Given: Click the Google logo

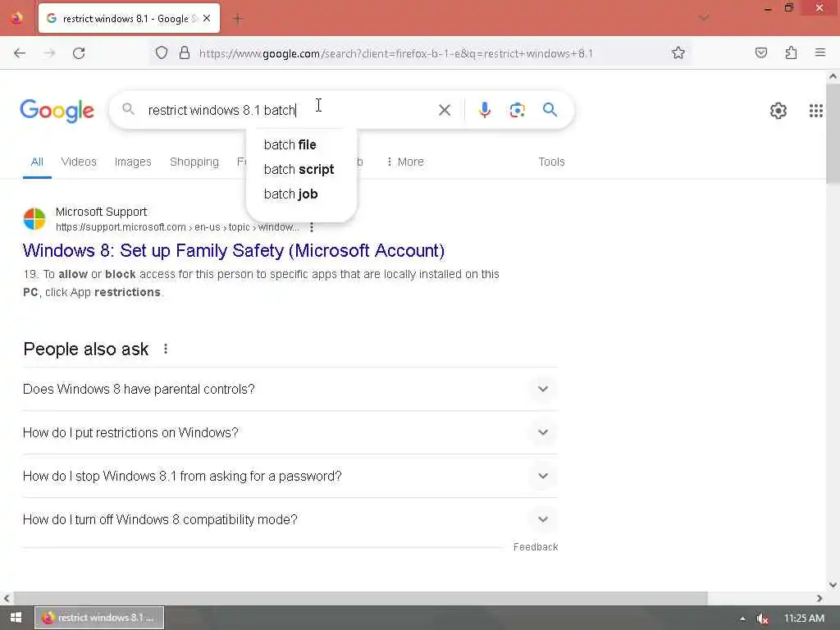Looking at the screenshot, I should tap(57, 111).
